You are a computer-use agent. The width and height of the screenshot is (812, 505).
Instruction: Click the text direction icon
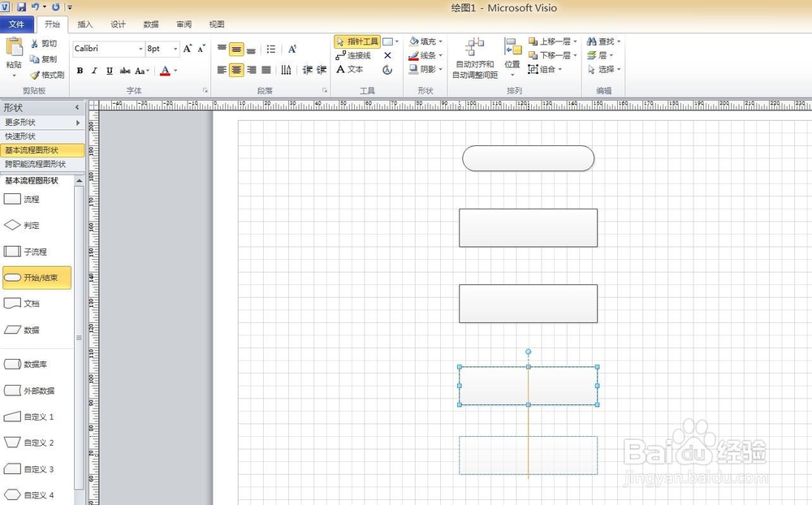286,70
